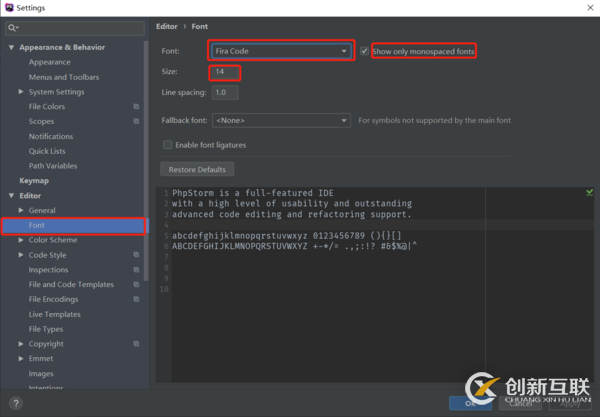Image resolution: width=600 pixels, height=417 pixels.
Task: Click the Editor breadcrumb link
Action: (x=167, y=26)
